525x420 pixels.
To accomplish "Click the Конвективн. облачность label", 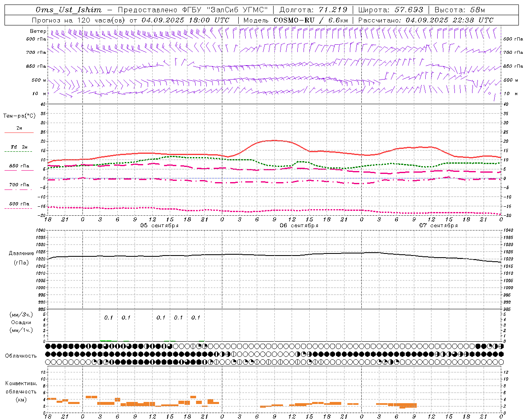I will (21, 387).
